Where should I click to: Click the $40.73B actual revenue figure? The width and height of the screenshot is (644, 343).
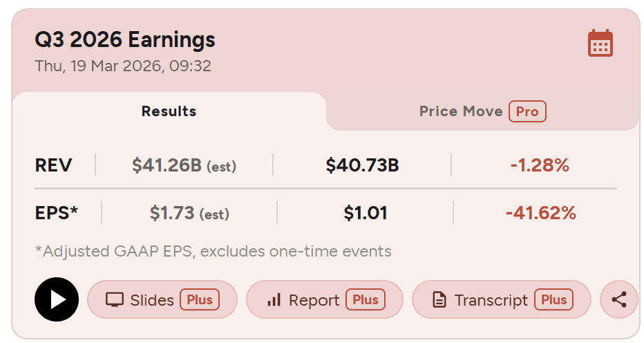pos(362,166)
